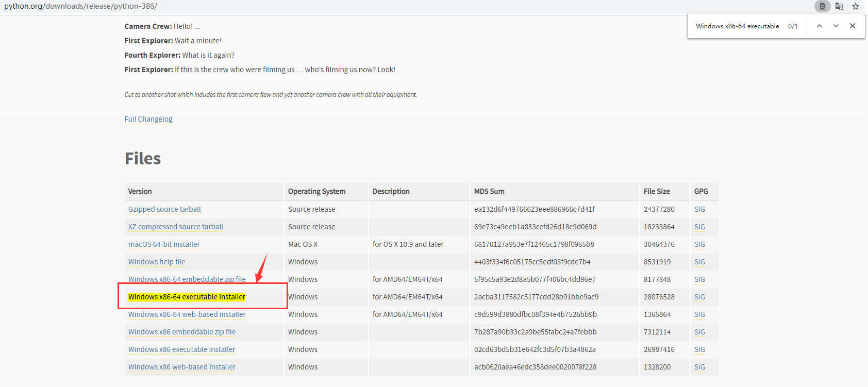Open SIG link for Windows help file
868x387 pixels.
699,262
